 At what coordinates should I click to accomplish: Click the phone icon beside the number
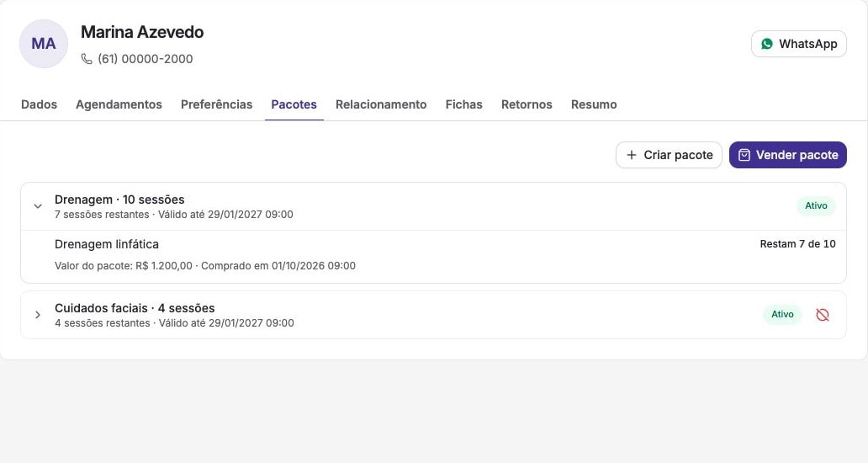pos(87,59)
